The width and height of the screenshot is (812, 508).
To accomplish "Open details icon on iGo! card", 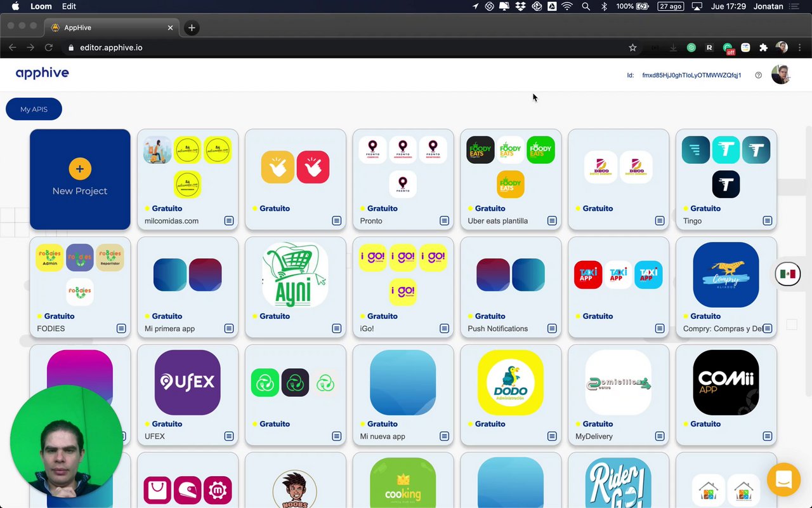I will tap(444, 328).
